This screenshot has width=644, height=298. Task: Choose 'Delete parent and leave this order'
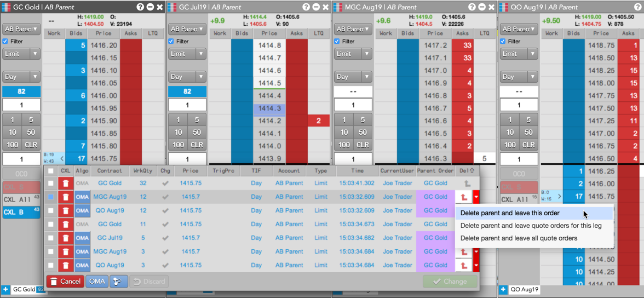[x=534, y=213]
